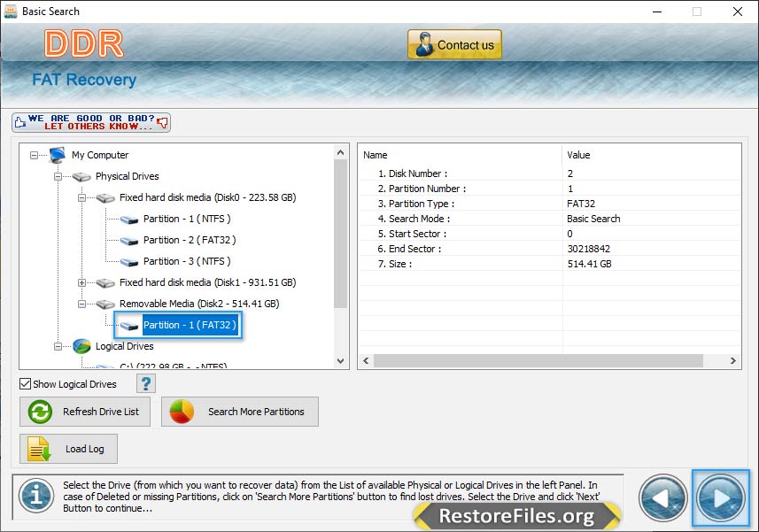The width and height of the screenshot is (759, 532).
Task: Click the Disk0 hard disk icon
Action: 105,198
